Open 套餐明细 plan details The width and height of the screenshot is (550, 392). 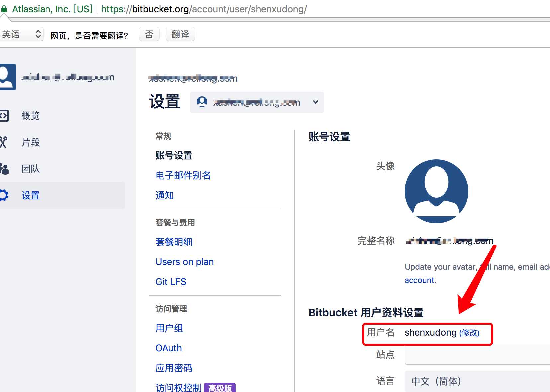coord(174,242)
